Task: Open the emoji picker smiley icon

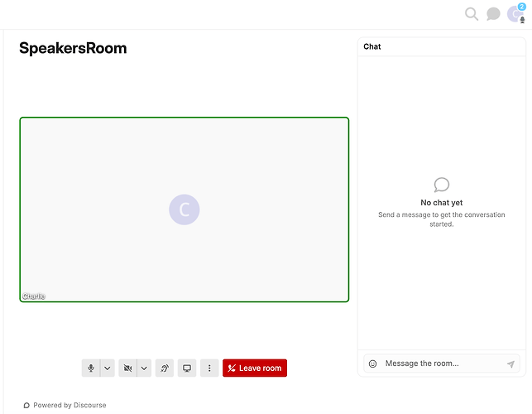Action: click(372, 363)
